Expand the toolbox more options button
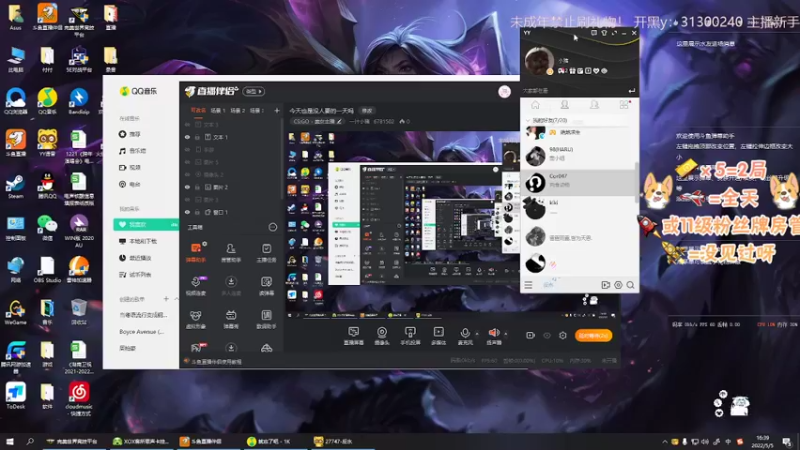This screenshot has height=450, width=800. [x=272, y=227]
